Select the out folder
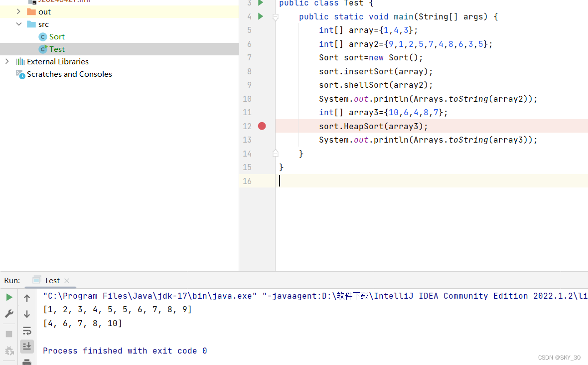Viewport: 588px width, 365px height. pos(44,11)
